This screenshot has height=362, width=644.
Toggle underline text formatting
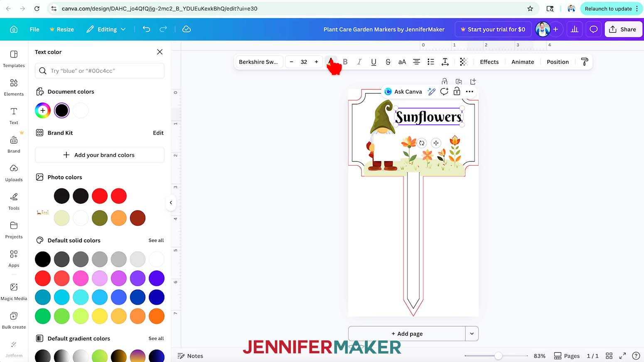[374, 62]
